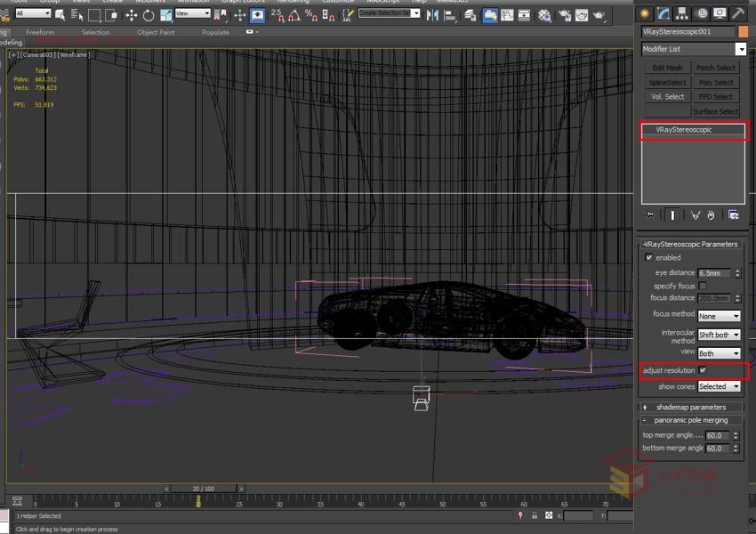
Task: Click the Hierarchy icon in the command panel
Action: coord(681,13)
